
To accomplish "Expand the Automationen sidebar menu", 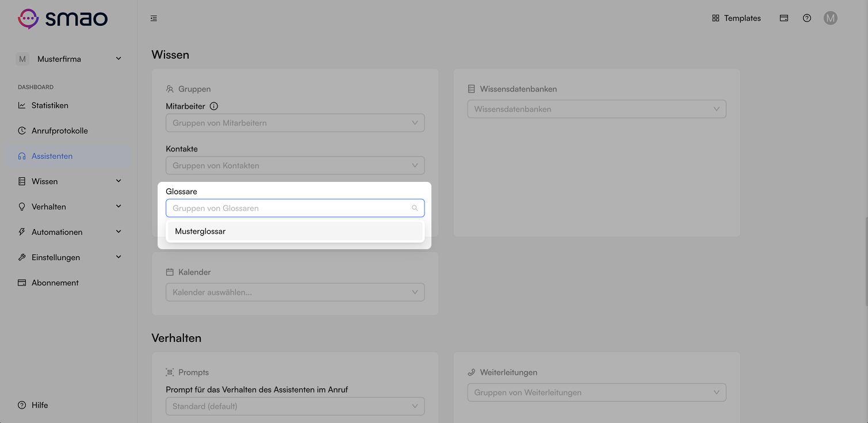I will coord(68,232).
